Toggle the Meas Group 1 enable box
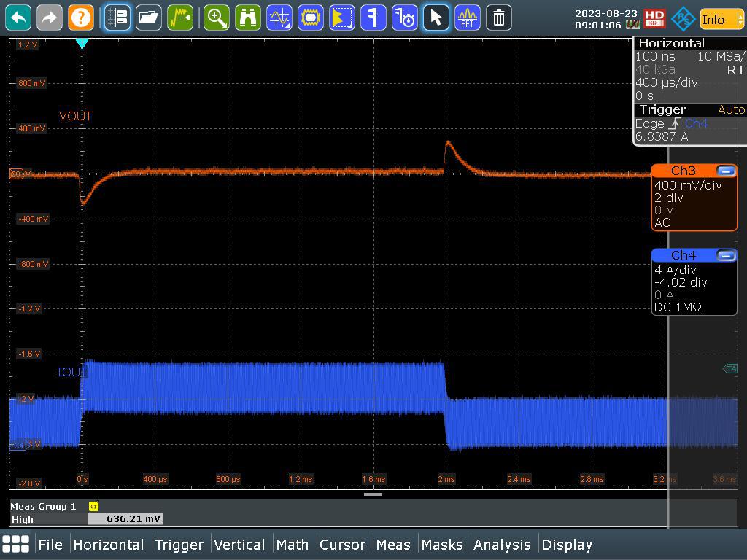The height and width of the screenshot is (560, 747). [92, 505]
